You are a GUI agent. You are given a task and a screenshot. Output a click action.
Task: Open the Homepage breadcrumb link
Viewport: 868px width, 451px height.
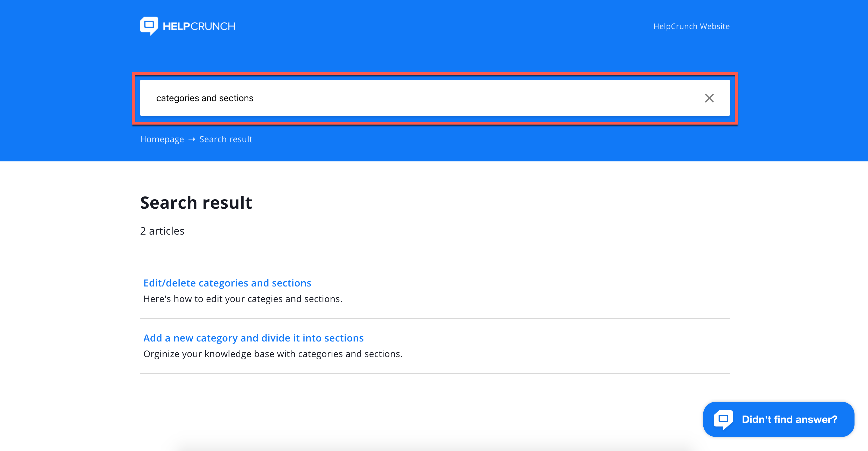162,139
